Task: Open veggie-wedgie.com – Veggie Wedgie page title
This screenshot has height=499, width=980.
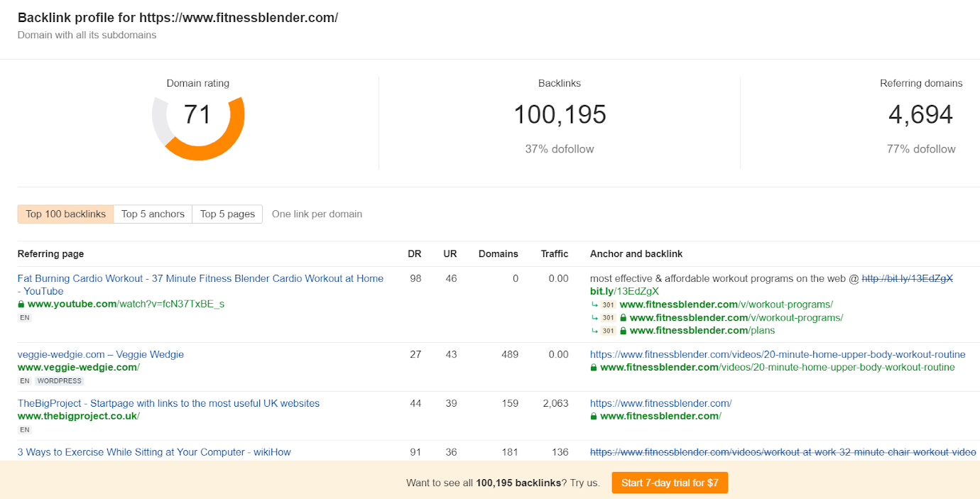Action: [101, 354]
